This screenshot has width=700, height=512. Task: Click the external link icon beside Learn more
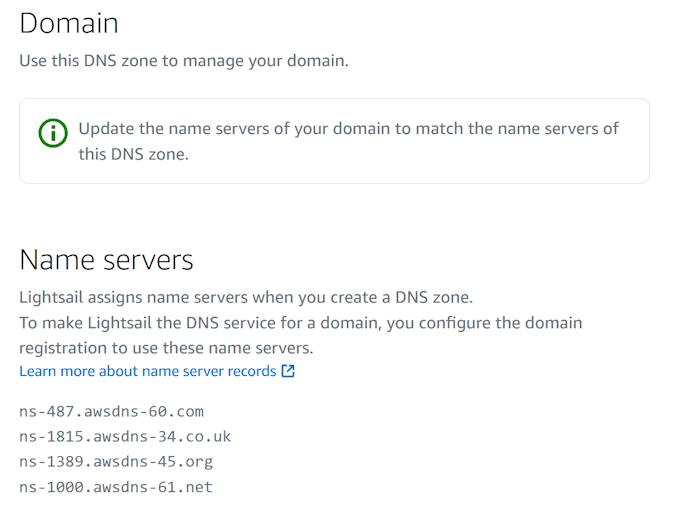point(288,371)
